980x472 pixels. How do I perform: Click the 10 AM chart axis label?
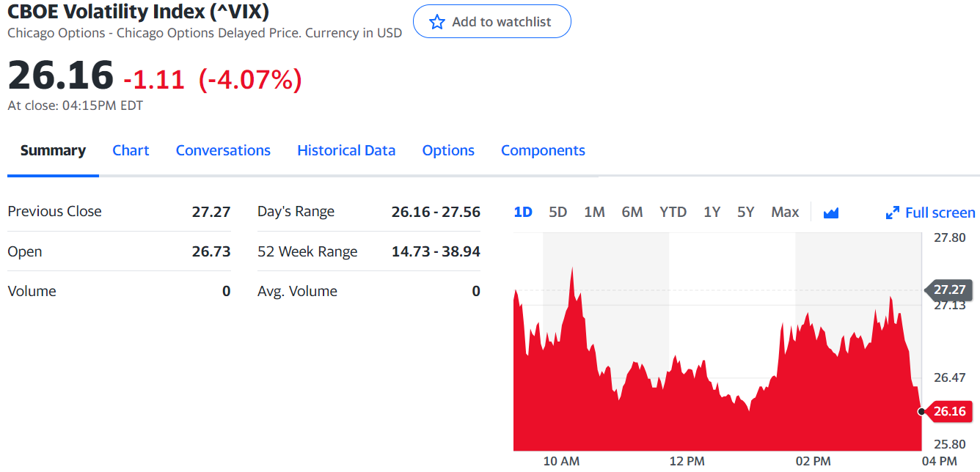pos(561,461)
